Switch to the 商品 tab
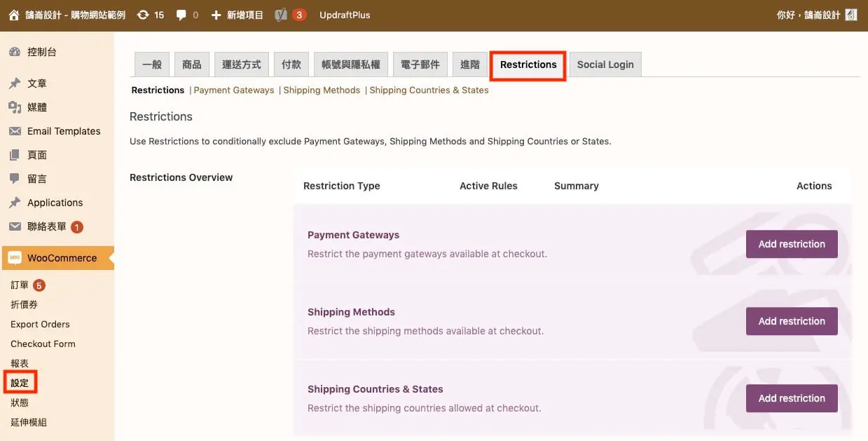The height and width of the screenshot is (441, 868). [192, 65]
